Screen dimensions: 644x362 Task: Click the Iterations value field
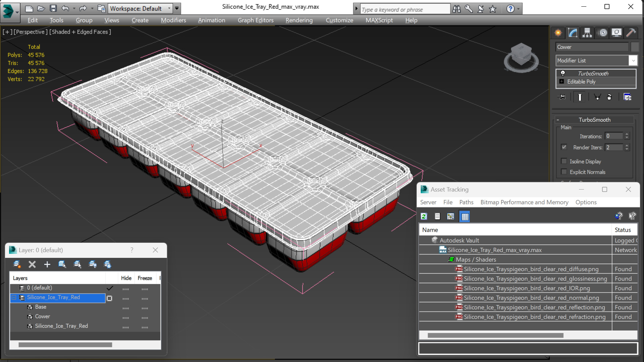coord(614,136)
